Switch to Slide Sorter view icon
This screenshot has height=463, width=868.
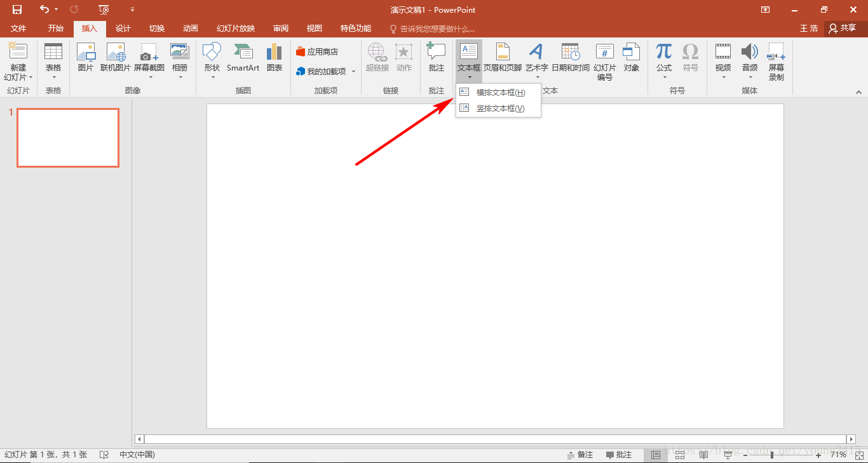(680, 455)
